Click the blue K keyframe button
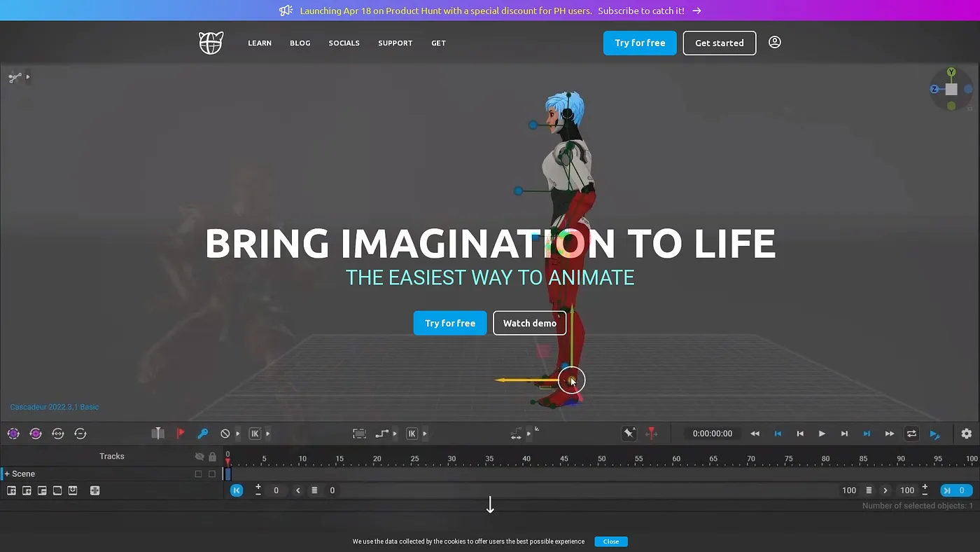The width and height of the screenshot is (980, 552). coord(237,490)
